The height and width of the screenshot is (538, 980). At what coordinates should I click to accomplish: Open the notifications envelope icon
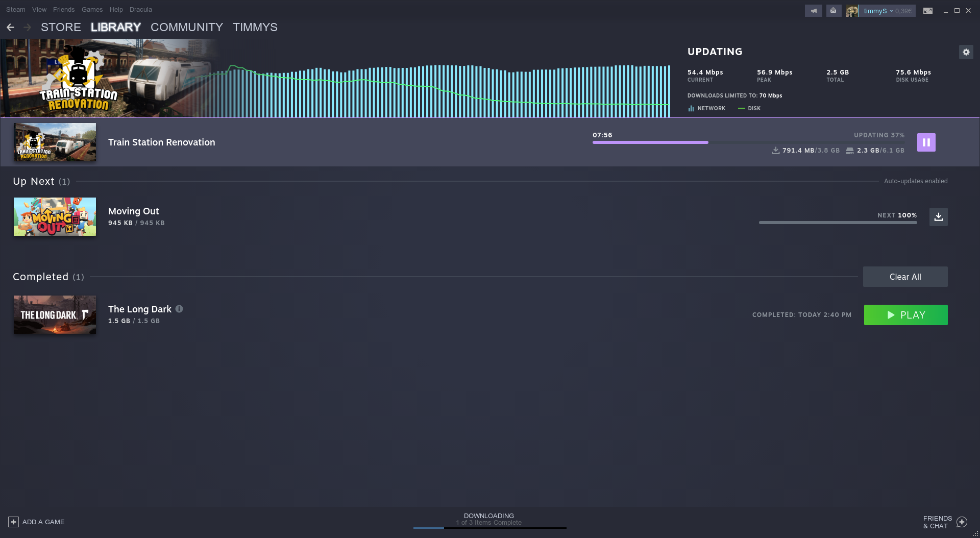[x=834, y=11]
